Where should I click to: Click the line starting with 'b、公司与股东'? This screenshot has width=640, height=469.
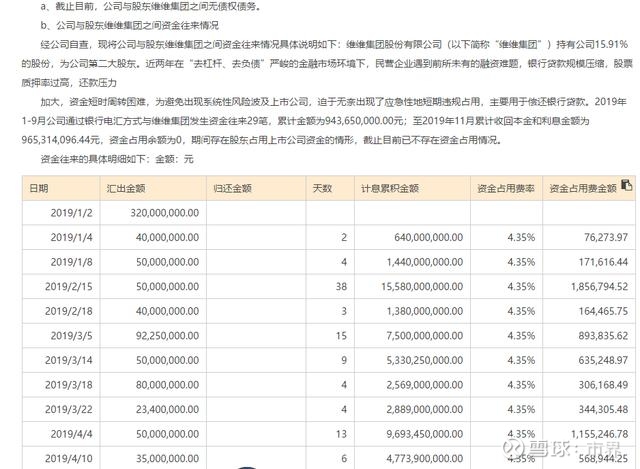129,25
